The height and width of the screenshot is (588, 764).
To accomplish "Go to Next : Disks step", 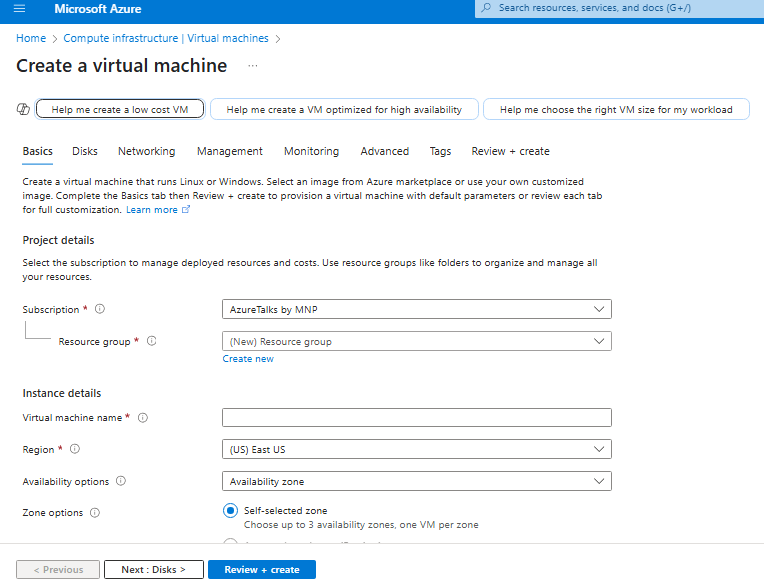I will (x=153, y=569).
